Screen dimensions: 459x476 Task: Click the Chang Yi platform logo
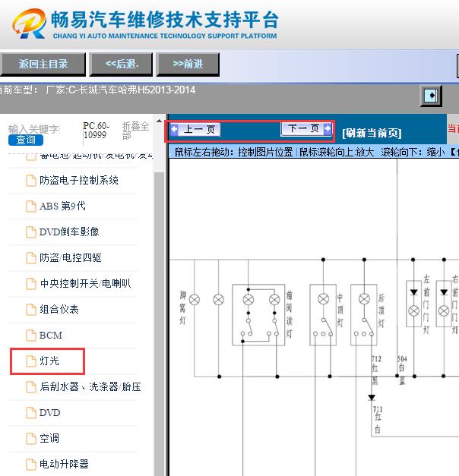point(29,24)
